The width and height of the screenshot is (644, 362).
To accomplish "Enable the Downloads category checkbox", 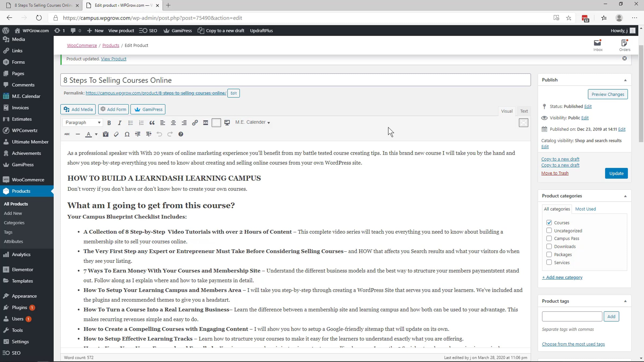I will [x=549, y=246].
